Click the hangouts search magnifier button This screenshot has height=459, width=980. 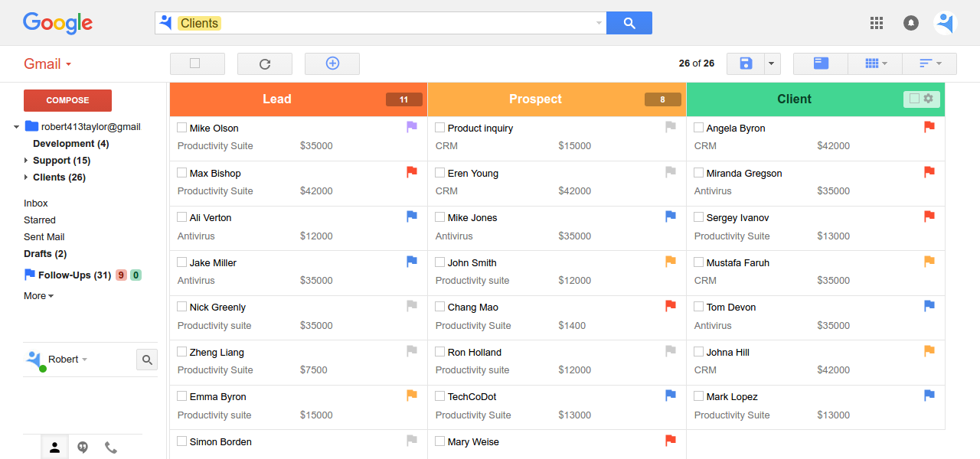(147, 360)
